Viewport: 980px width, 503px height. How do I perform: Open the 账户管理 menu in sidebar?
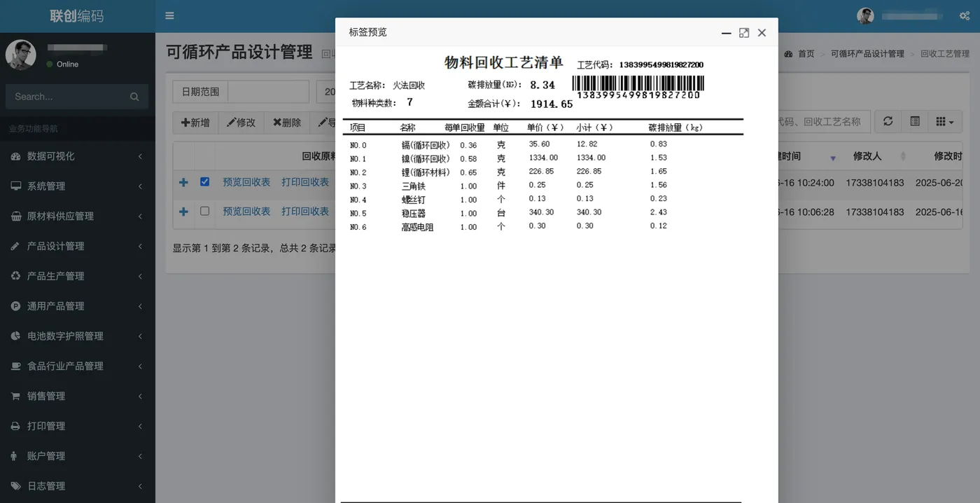pyautogui.click(x=15, y=455)
